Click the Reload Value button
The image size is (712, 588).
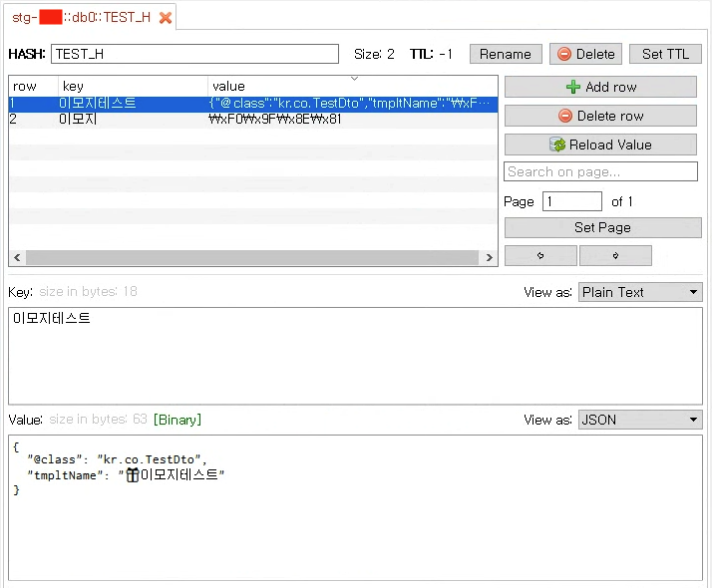point(600,145)
